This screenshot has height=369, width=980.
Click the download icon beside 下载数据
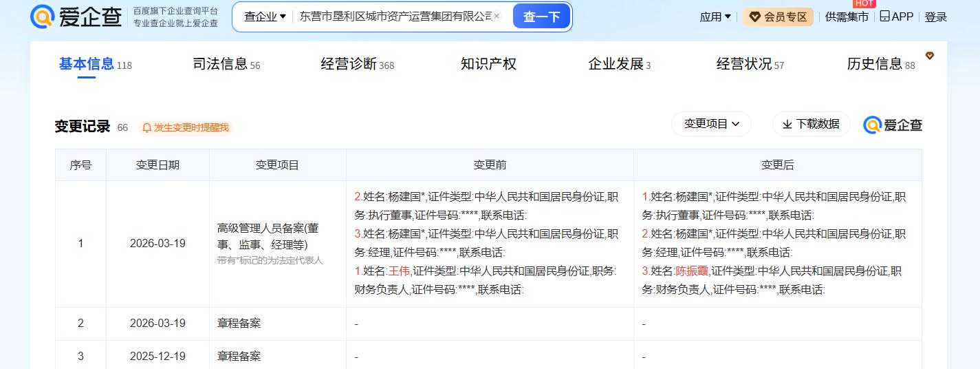click(x=787, y=124)
